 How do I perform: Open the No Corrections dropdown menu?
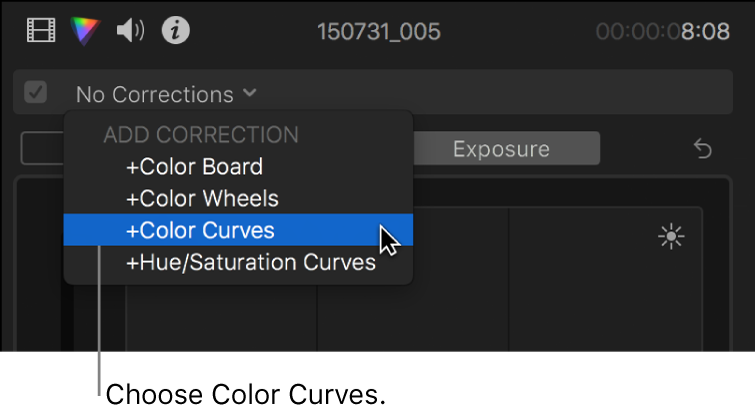click(x=166, y=94)
